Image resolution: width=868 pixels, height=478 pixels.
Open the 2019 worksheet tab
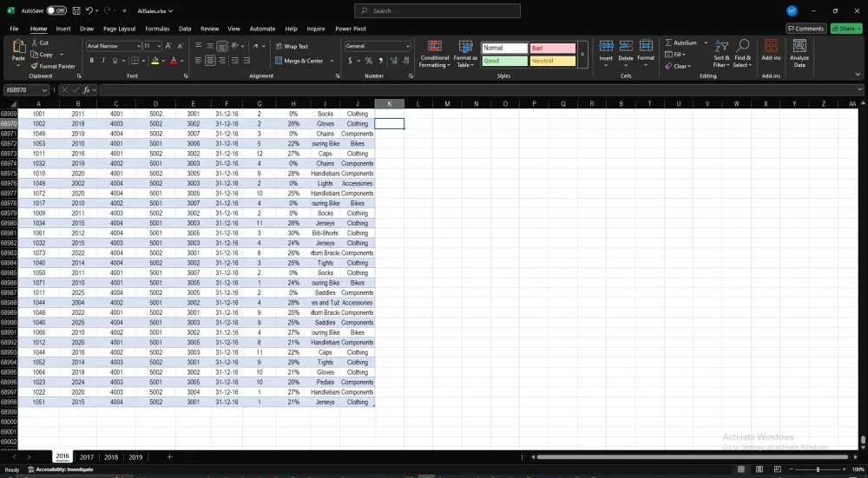coord(135,457)
